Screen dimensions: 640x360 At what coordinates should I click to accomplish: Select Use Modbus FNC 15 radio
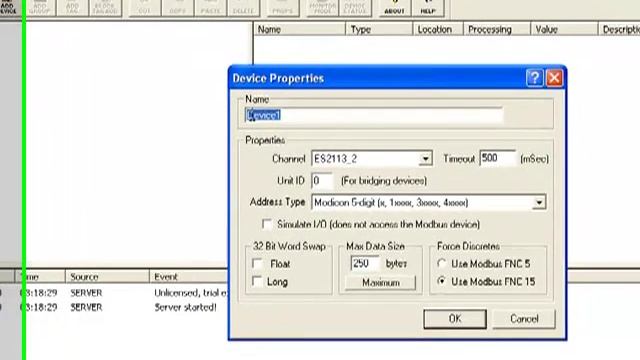coord(442,281)
